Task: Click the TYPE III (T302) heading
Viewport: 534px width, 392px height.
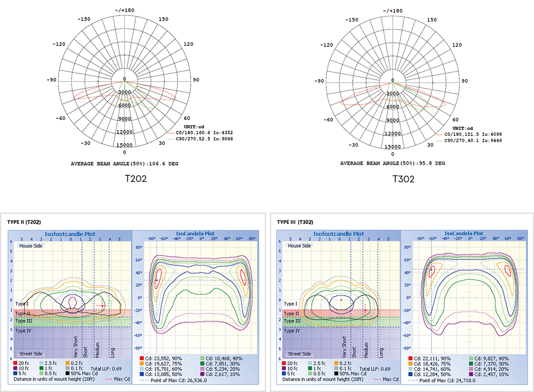Action: pyautogui.click(x=295, y=222)
